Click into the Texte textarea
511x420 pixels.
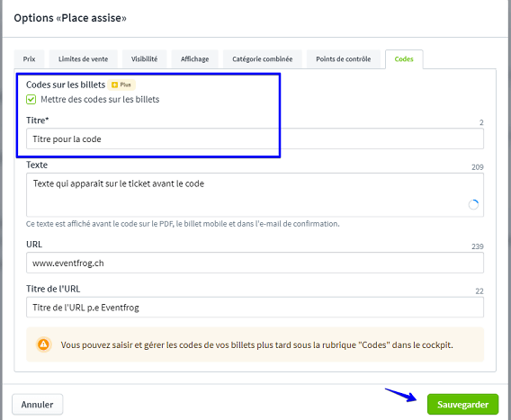pos(255,195)
